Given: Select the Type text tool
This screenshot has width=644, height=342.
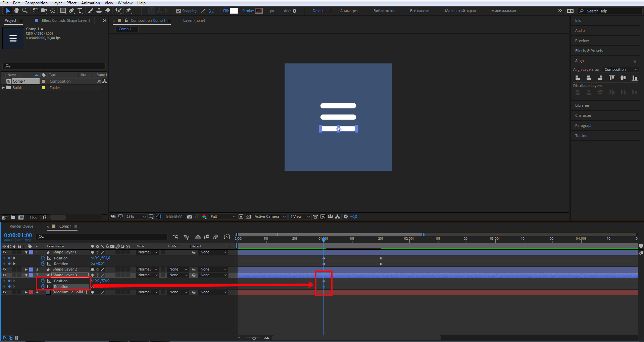Looking at the screenshot, I should [x=80, y=11].
